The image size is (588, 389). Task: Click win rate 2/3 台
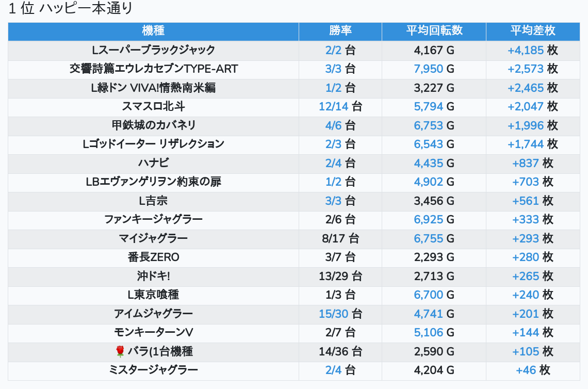[x=340, y=144]
